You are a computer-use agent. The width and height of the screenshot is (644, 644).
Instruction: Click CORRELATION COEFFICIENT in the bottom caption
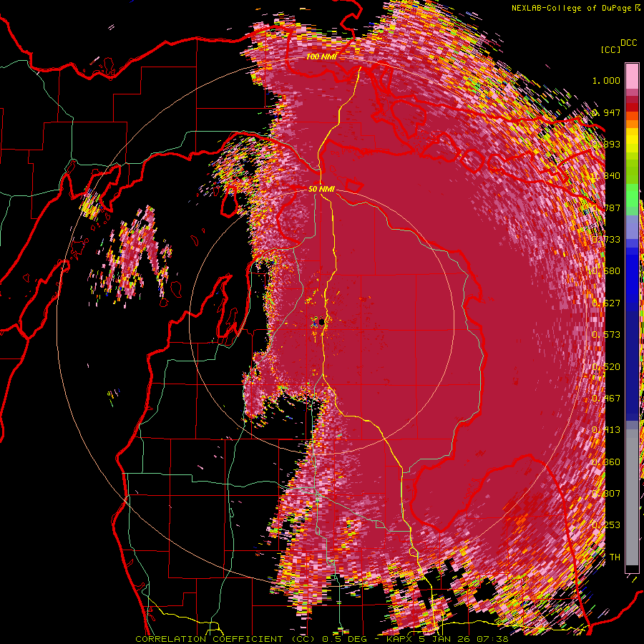[209, 639]
